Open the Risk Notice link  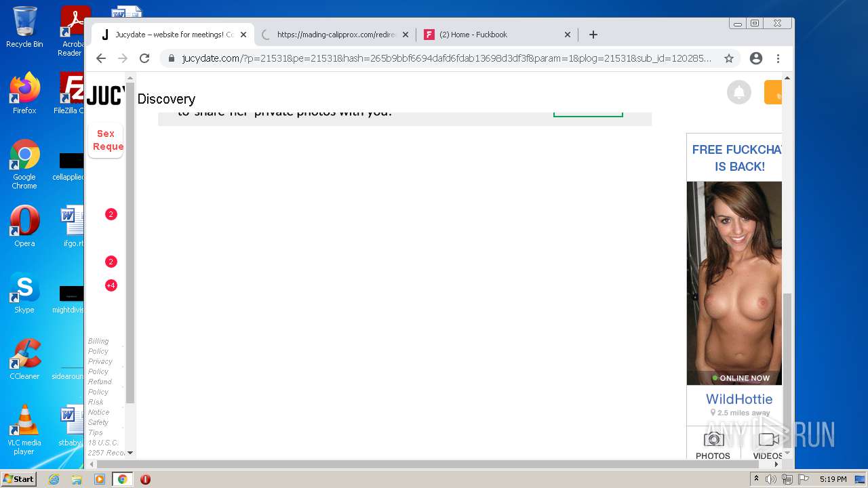point(98,407)
